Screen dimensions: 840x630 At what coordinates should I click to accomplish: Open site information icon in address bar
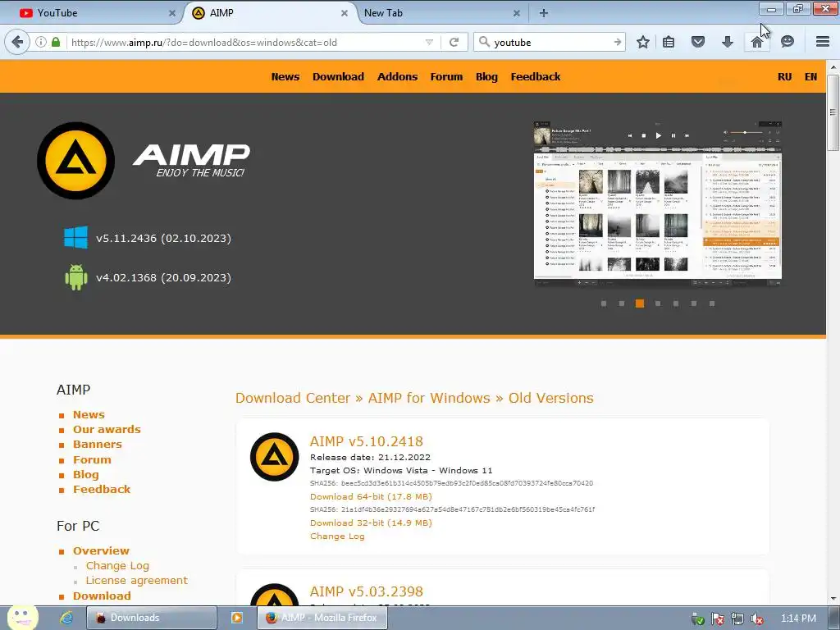tap(41, 42)
